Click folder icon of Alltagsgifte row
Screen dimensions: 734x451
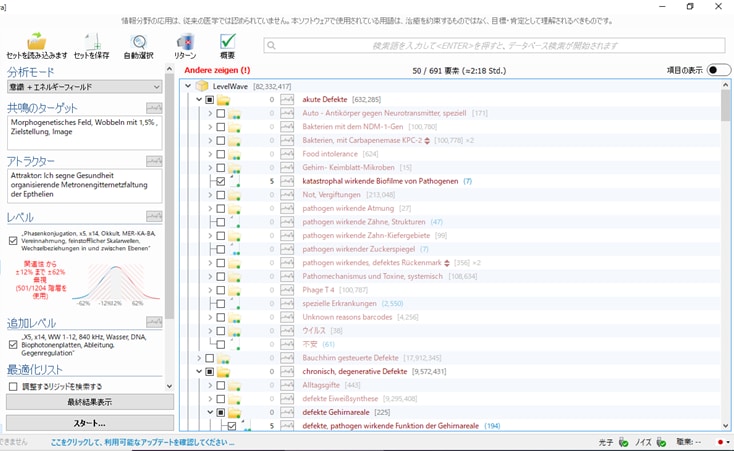234,385
